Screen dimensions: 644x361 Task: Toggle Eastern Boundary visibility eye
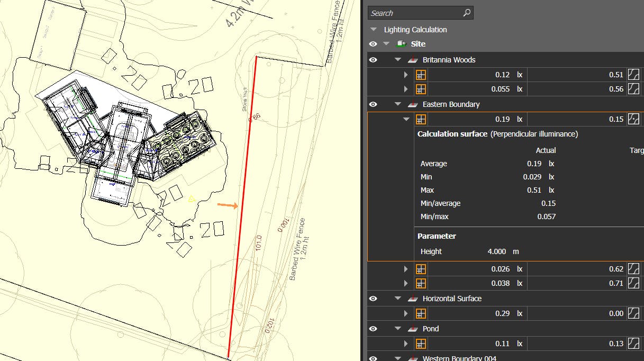(x=373, y=104)
